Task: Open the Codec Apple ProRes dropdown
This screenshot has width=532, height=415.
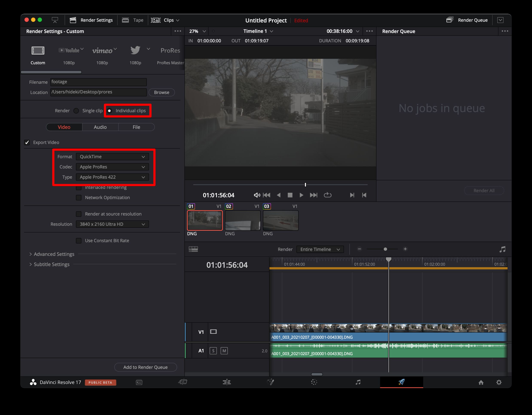Action: point(112,167)
